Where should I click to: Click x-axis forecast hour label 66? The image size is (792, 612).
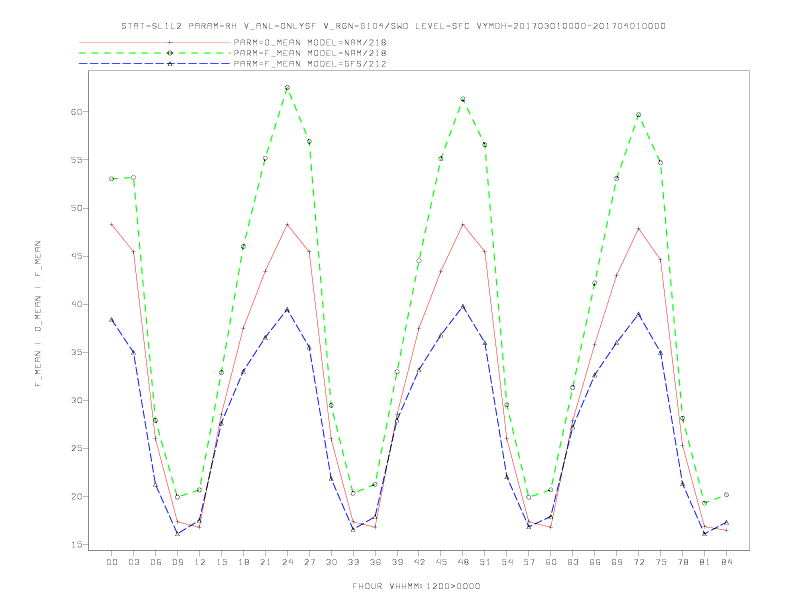pyautogui.click(x=595, y=562)
